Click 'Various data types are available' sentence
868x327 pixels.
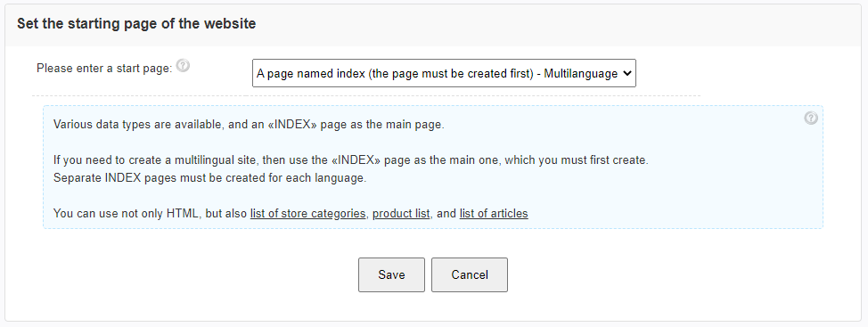[x=249, y=125]
